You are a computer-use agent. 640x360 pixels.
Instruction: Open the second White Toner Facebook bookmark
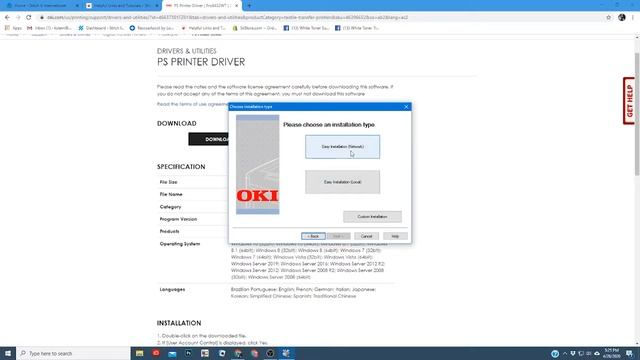(357, 28)
